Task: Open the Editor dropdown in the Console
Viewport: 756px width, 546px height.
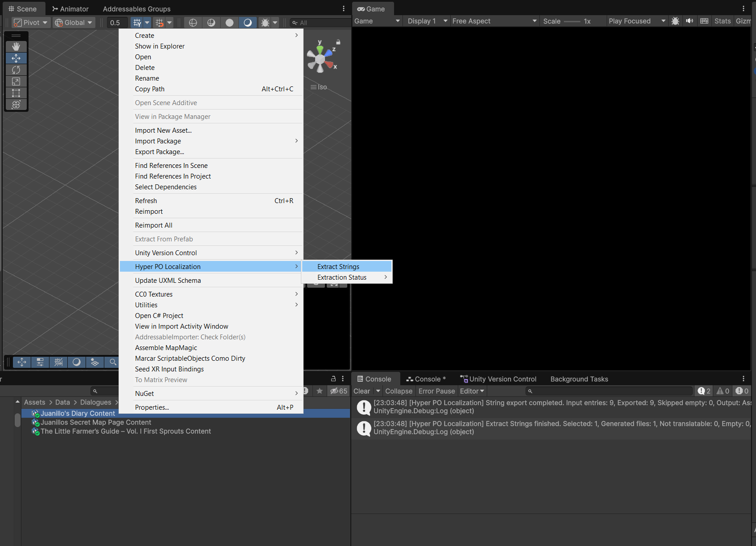Action: pyautogui.click(x=472, y=391)
